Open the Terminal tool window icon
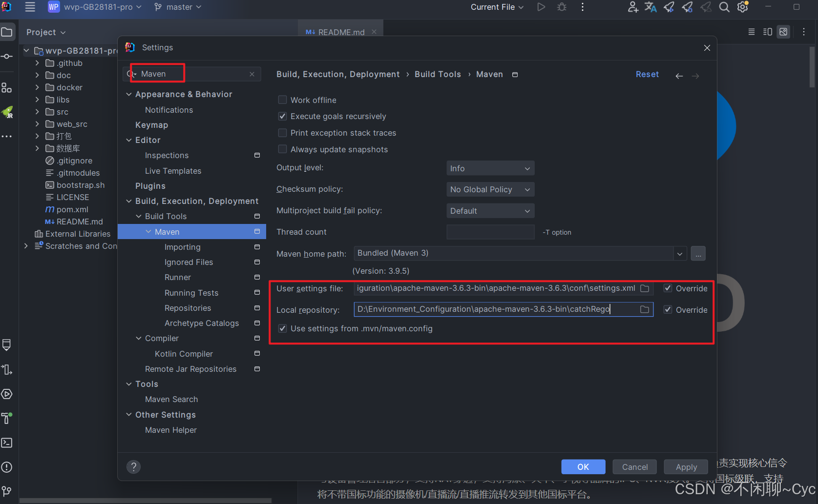The image size is (818, 504). [7, 443]
